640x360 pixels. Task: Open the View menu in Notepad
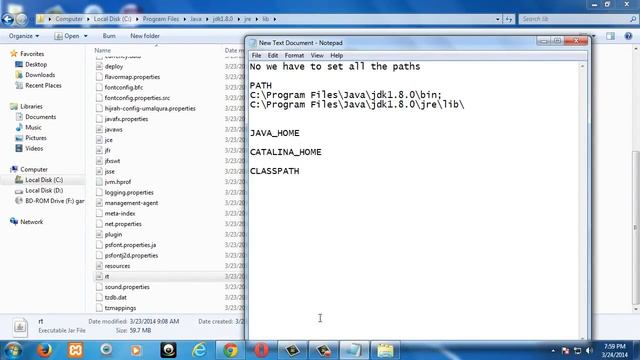317,56
